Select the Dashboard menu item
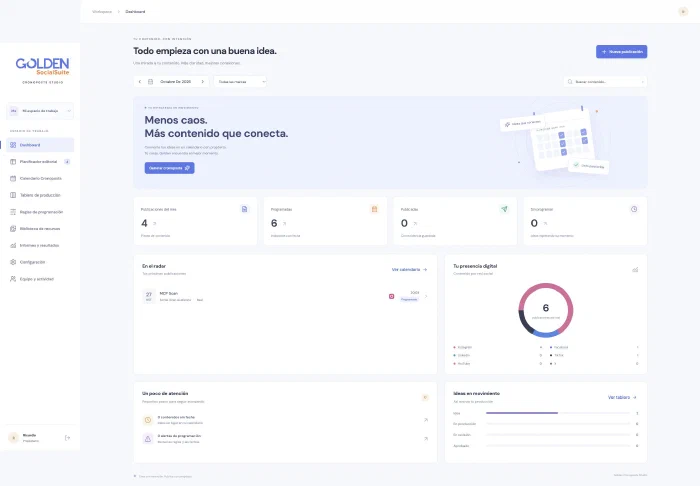700x486 pixels. (x=40, y=145)
